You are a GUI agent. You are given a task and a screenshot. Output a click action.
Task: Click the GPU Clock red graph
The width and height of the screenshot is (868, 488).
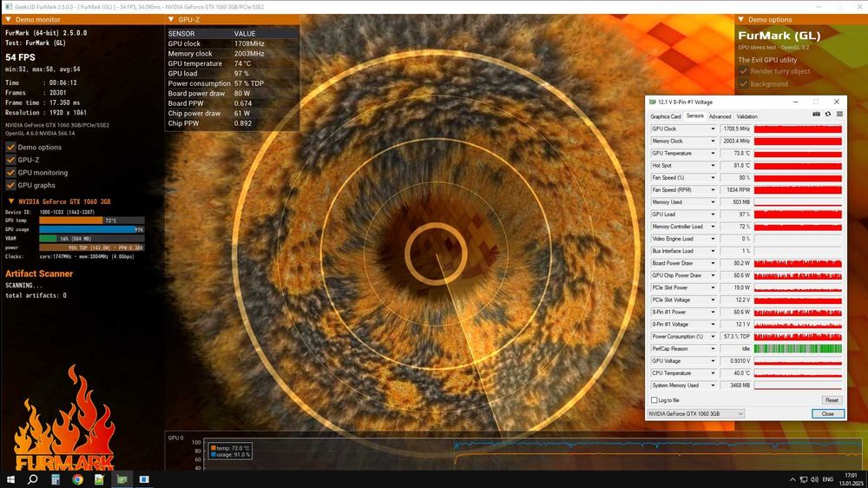click(x=798, y=129)
